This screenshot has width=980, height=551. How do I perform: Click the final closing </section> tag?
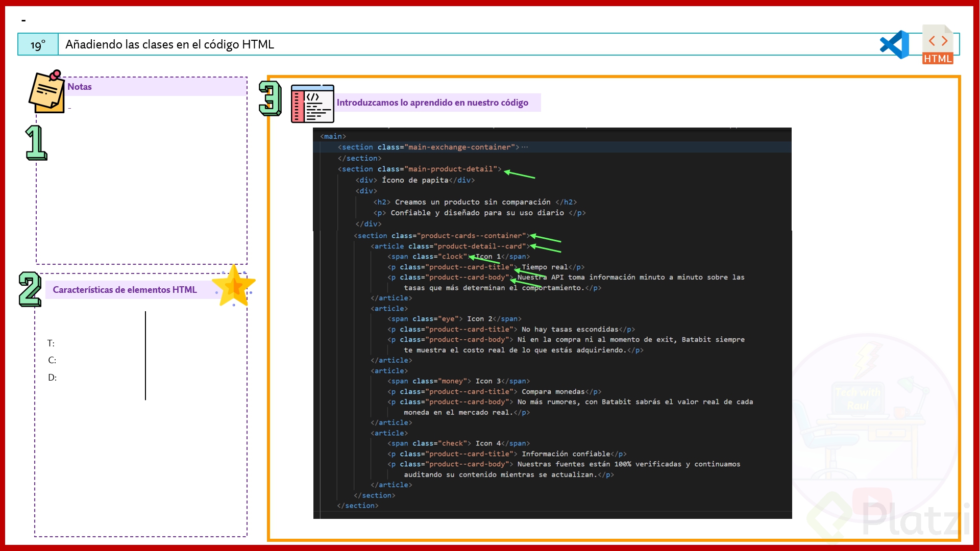[x=358, y=506]
